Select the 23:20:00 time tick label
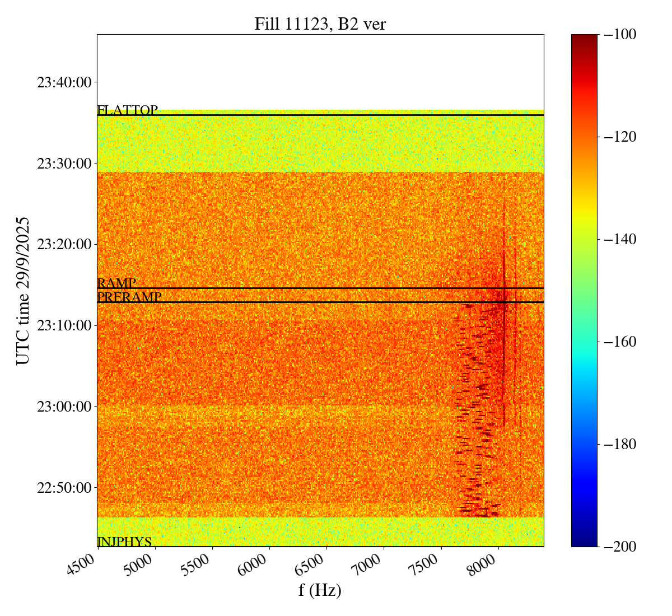The width and height of the screenshot is (672, 616). (64, 245)
